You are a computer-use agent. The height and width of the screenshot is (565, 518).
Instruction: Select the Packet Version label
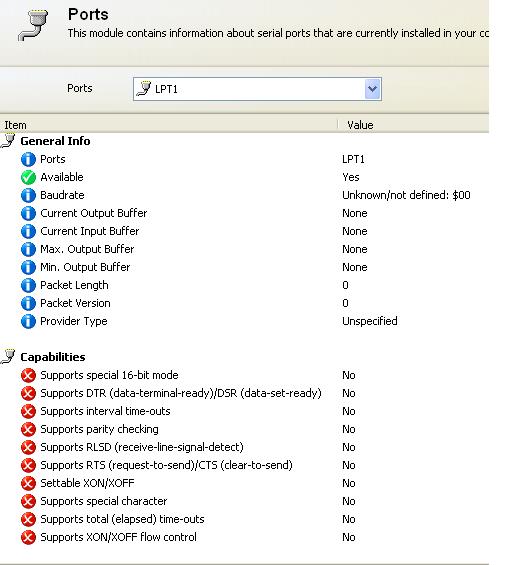(75, 303)
